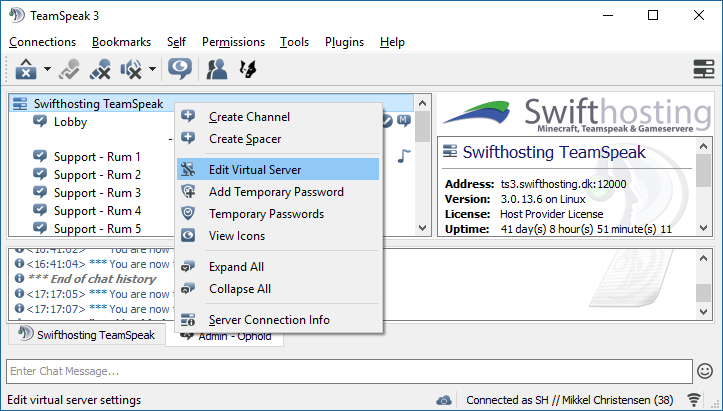
Task: Choose Create Spacer from context menu
Action: tap(278, 139)
